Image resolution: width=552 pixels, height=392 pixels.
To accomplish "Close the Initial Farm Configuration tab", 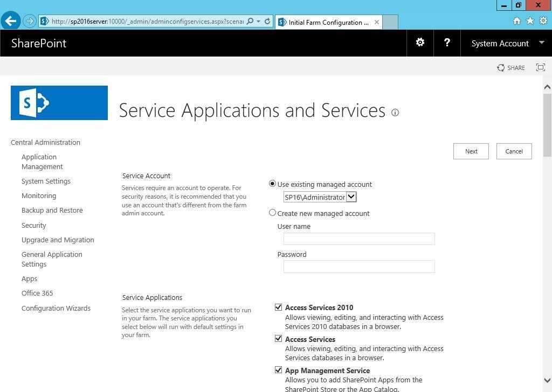I will 376,22.
